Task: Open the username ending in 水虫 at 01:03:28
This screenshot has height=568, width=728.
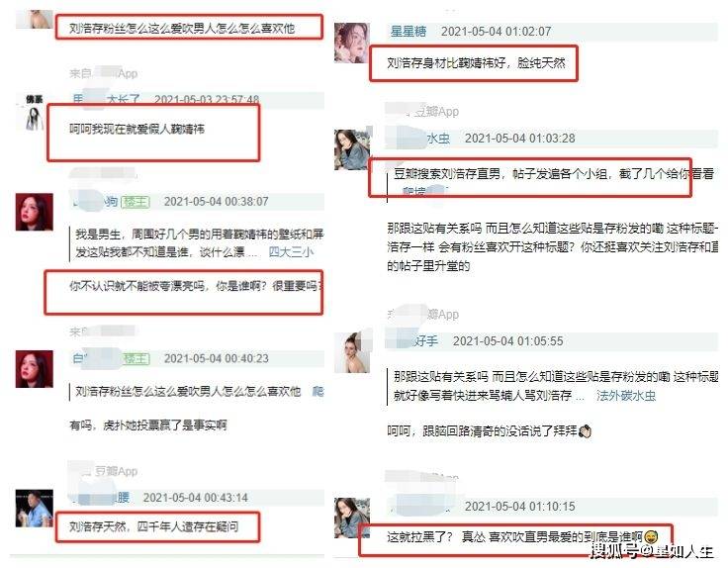Action: (438, 139)
